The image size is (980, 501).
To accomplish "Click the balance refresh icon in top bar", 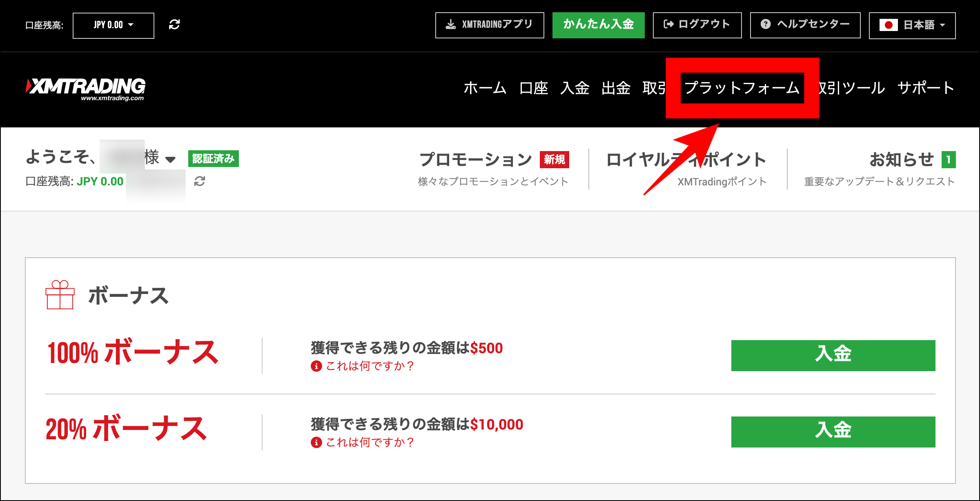I will [175, 25].
